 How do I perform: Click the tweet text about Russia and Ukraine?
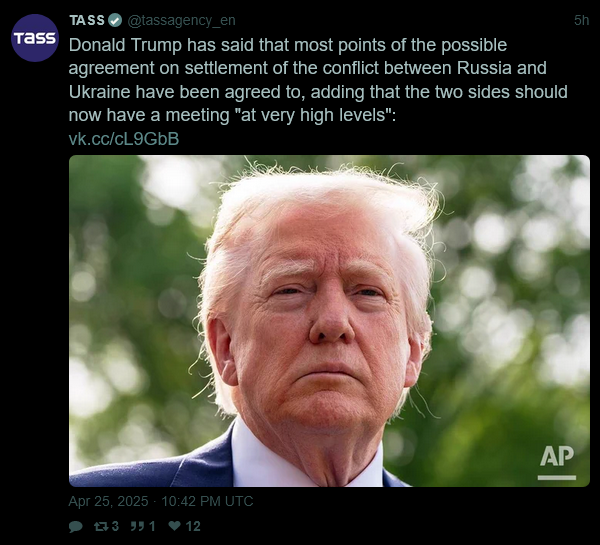pos(318,80)
